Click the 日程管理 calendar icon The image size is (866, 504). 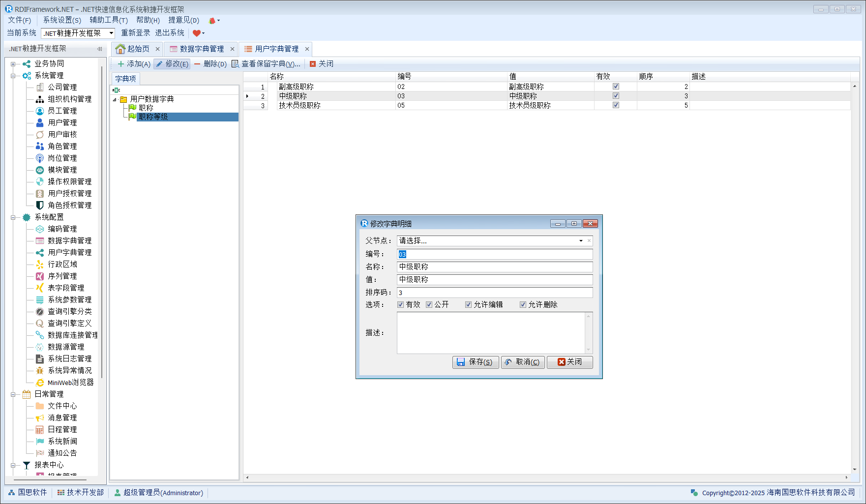(x=40, y=429)
